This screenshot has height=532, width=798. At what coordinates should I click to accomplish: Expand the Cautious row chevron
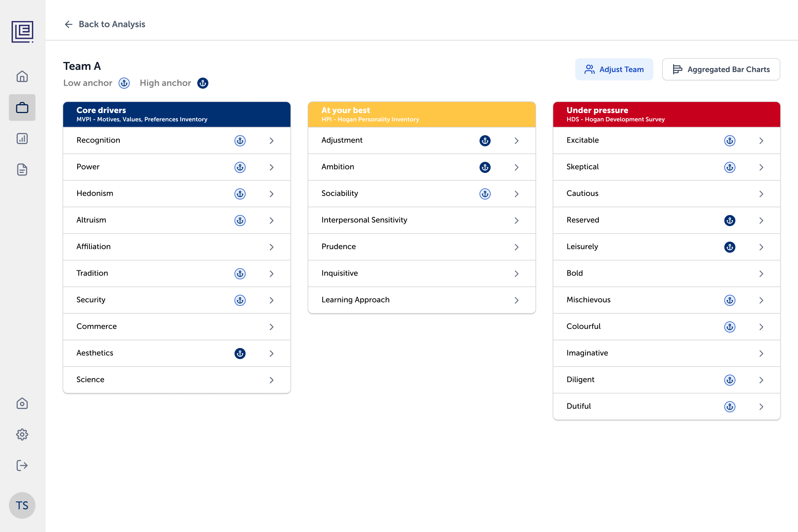[x=761, y=194]
